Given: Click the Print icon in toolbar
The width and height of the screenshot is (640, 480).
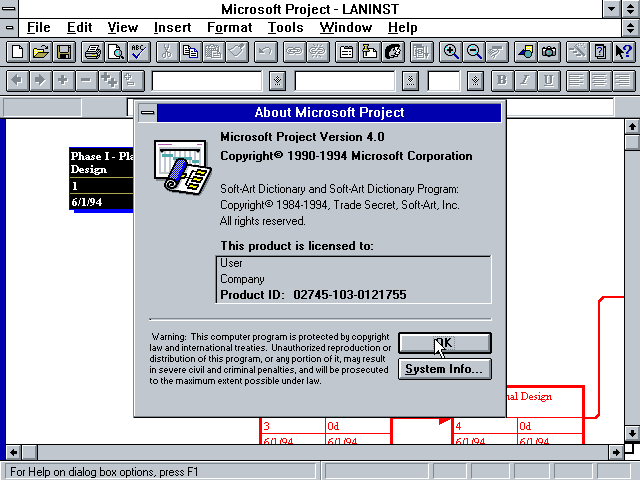Looking at the screenshot, I should click(92, 52).
